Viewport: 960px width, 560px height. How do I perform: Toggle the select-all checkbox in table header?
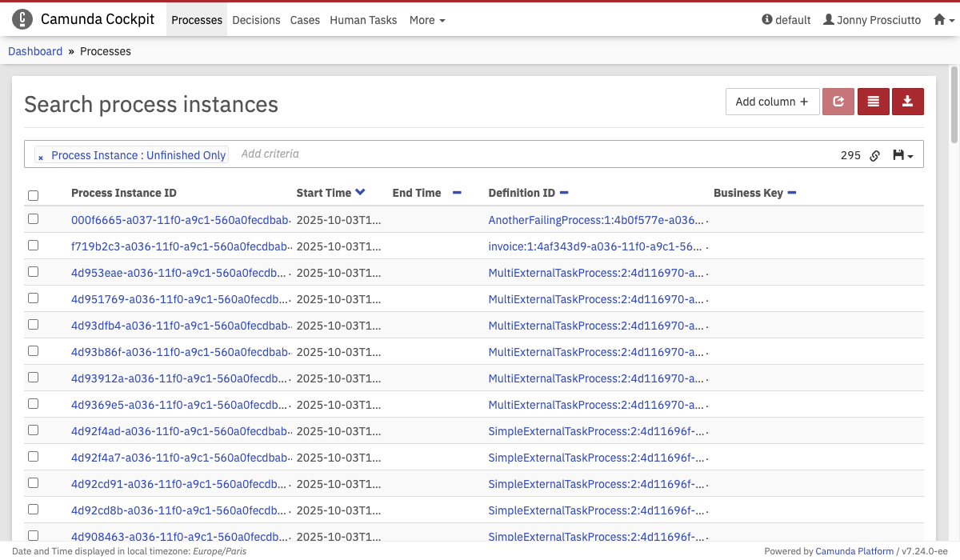pos(33,195)
